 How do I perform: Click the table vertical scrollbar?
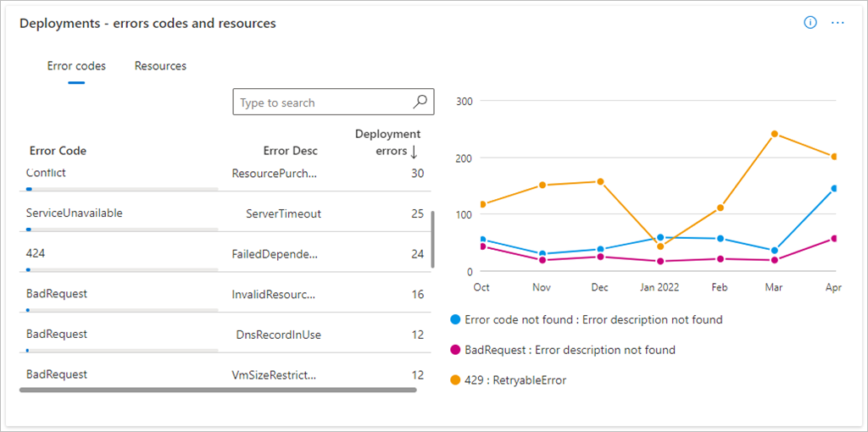pyautogui.click(x=432, y=239)
